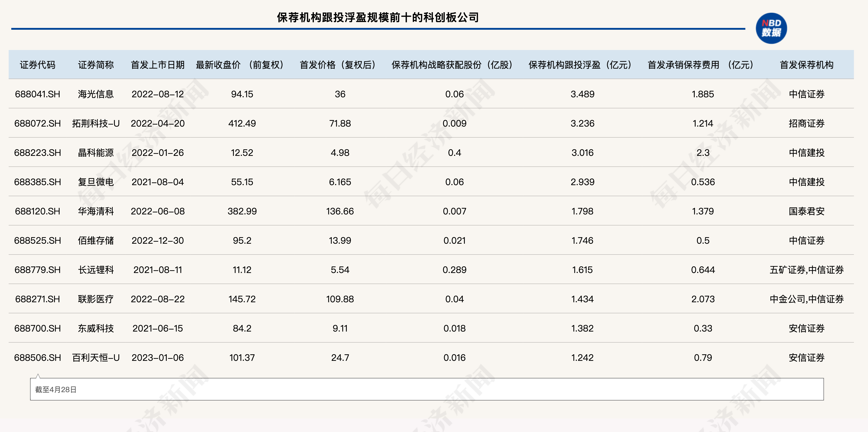This screenshot has width=868, height=432.
Task: Click the 证券代码 column header
Action: pyautogui.click(x=37, y=65)
